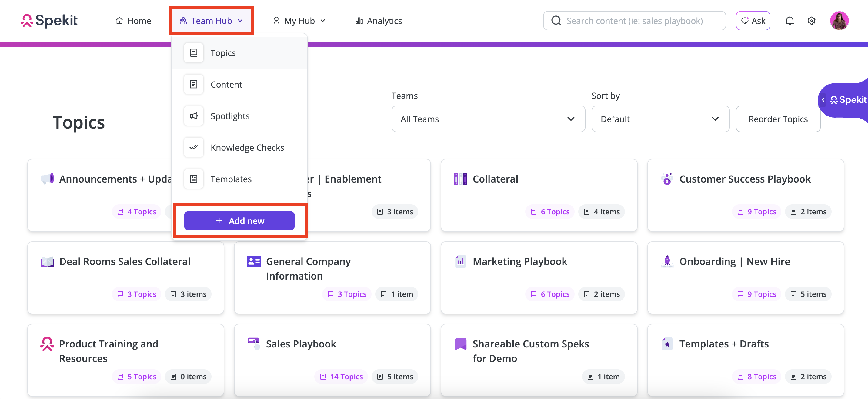This screenshot has height=399, width=868.
Task: Click the Spotlights megaphone icon
Action: click(194, 116)
